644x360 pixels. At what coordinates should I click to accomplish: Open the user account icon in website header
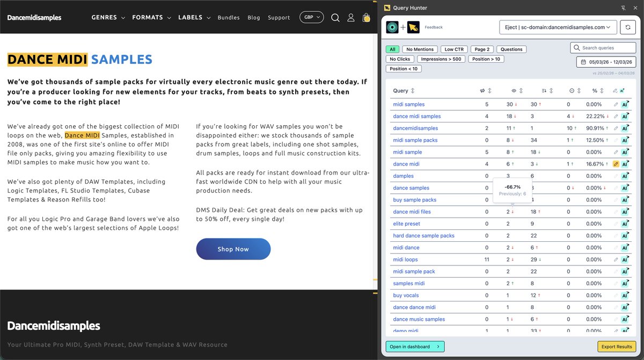(351, 18)
